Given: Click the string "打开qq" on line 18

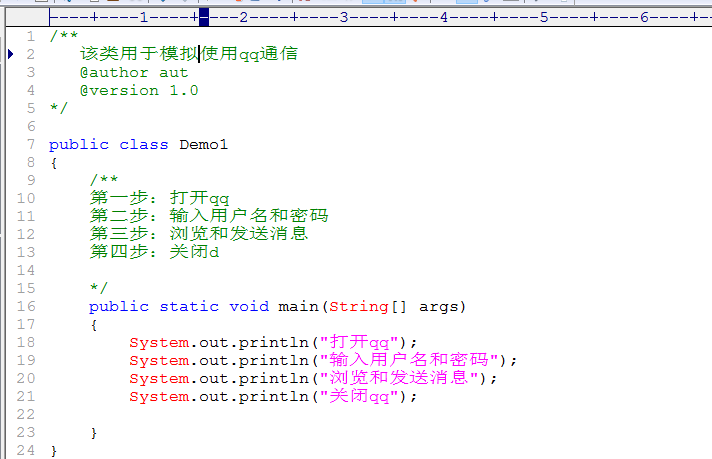Looking at the screenshot, I should (359, 342).
